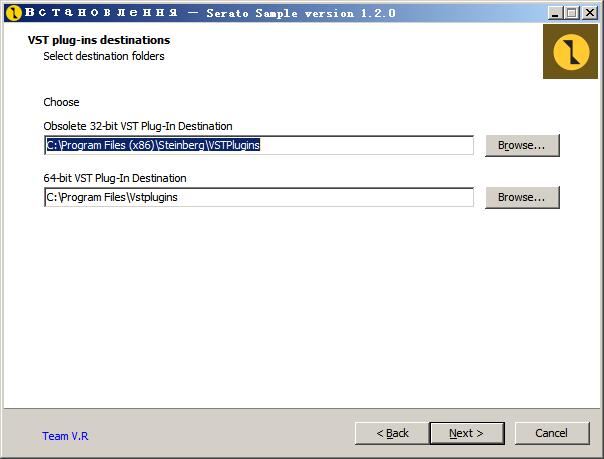Image resolution: width=604 pixels, height=459 pixels.
Task: Click the 32-bit VST destination path field
Action: click(x=259, y=145)
